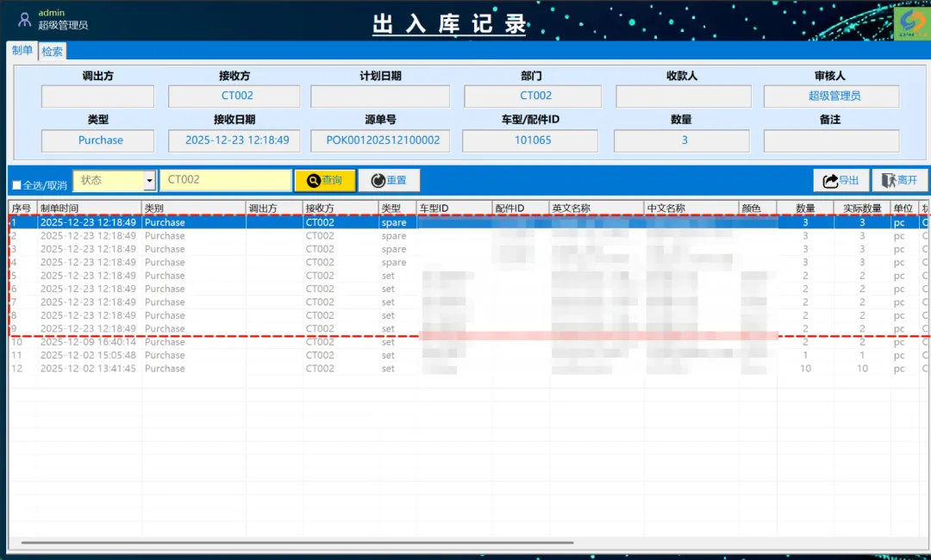Click the 单位 column header
The height and width of the screenshot is (560, 931).
905,208
